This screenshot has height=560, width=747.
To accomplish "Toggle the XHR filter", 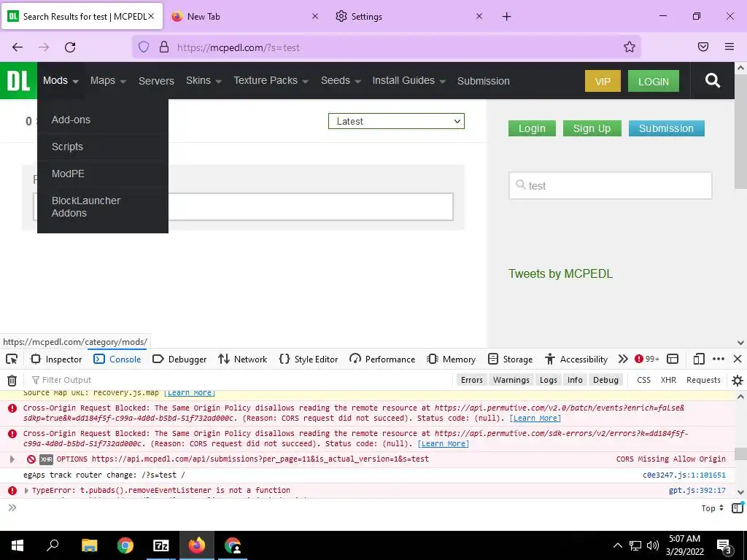I will 668,380.
